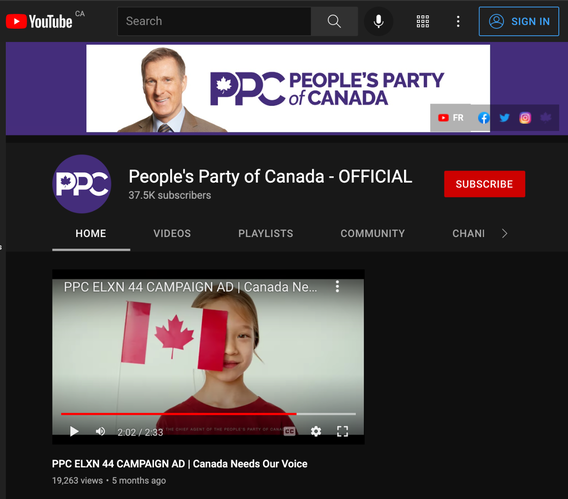Viewport: 568px width, 499px height.
Task: Switch to the PLAYLISTS tab
Action: pos(266,234)
